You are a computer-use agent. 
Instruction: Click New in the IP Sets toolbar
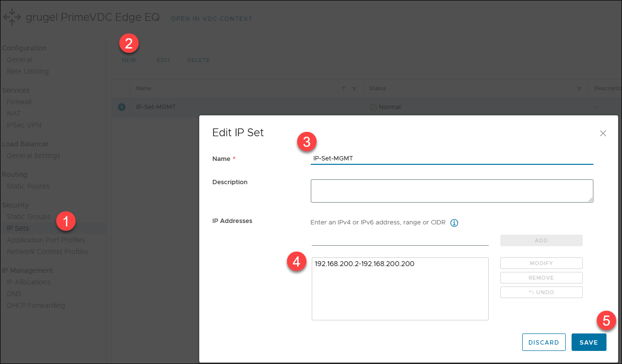[129, 61]
